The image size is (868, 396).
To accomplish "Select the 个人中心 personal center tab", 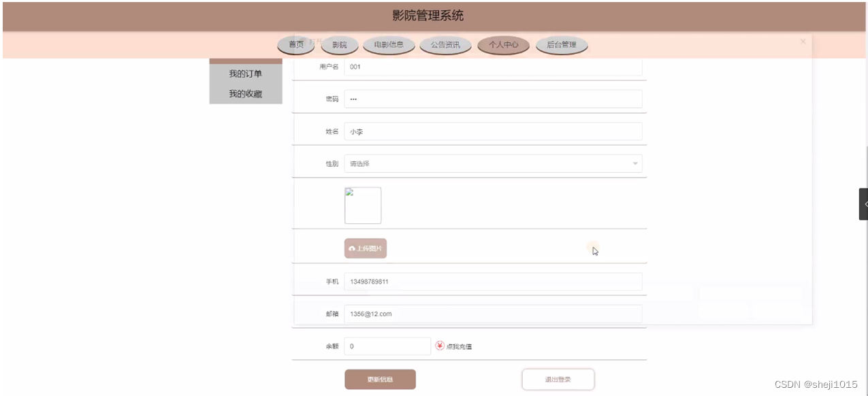I will 503,45.
